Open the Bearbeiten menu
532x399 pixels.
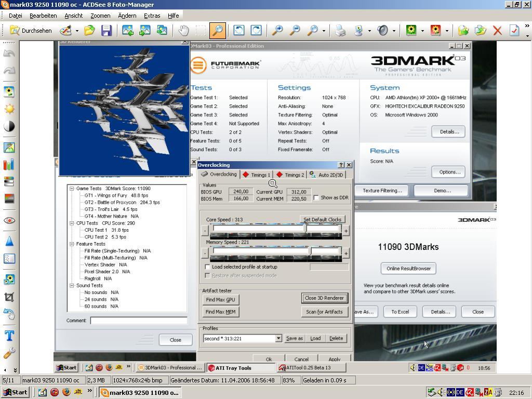click(x=43, y=16)
